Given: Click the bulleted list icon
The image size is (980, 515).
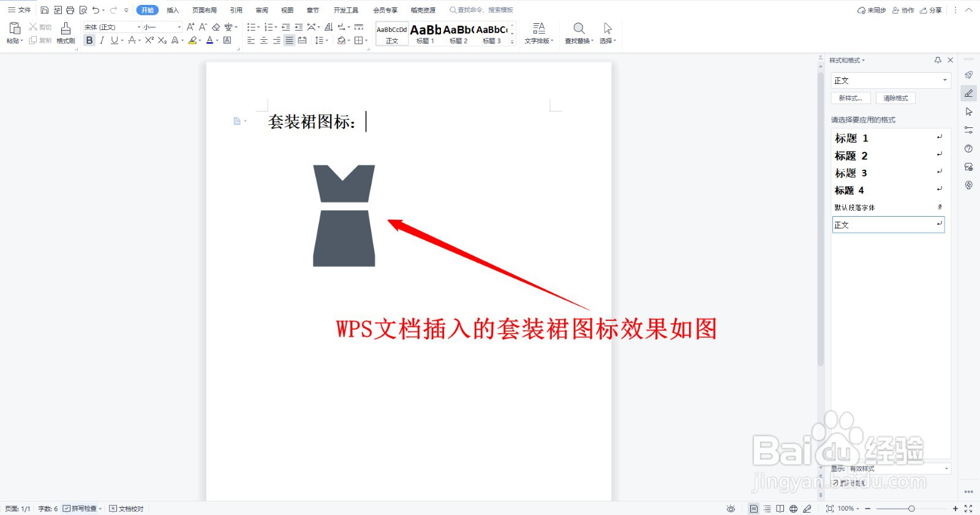Looking at the screenshot, I should [x=251, y=27].
